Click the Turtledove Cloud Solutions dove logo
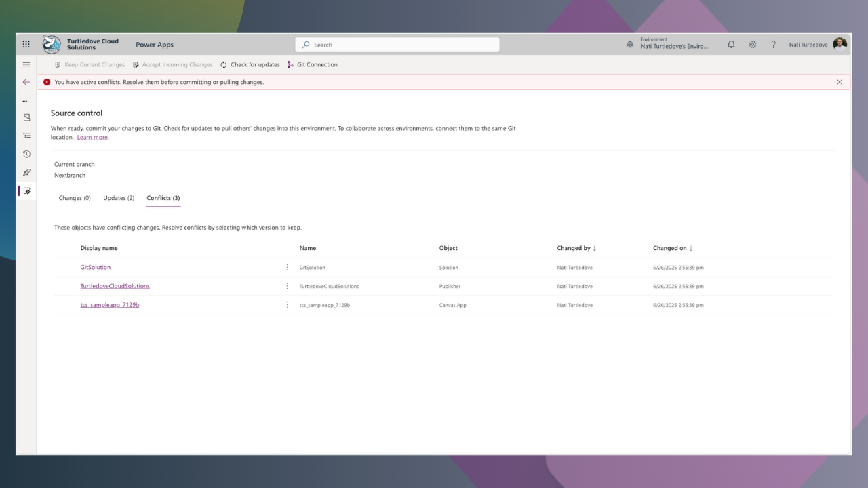 (x=52, y=45)
